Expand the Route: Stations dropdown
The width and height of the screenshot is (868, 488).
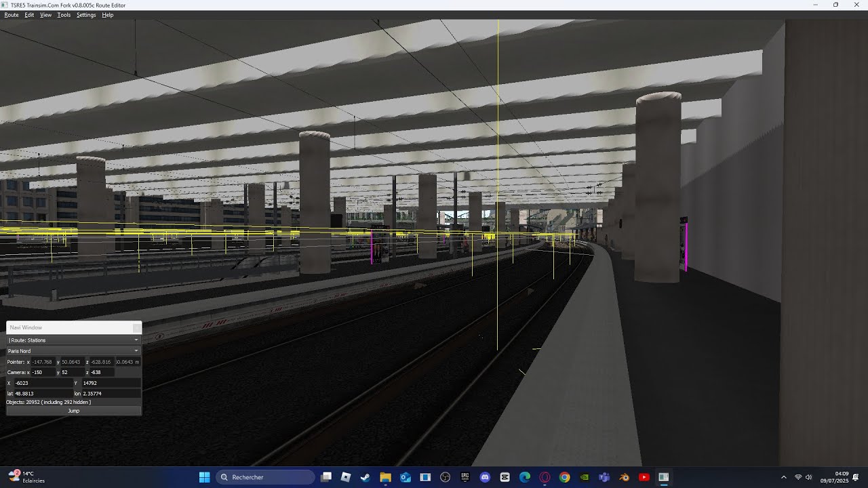coord(74,340)
